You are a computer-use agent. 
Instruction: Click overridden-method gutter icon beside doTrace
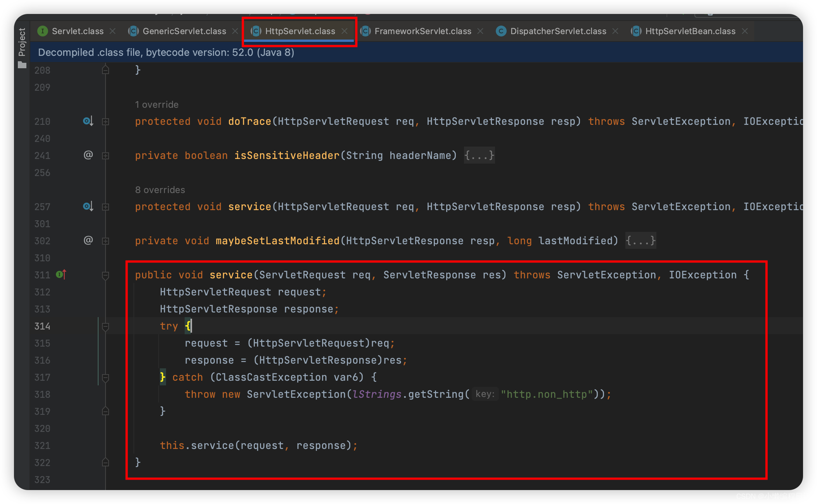click(88, 121)
